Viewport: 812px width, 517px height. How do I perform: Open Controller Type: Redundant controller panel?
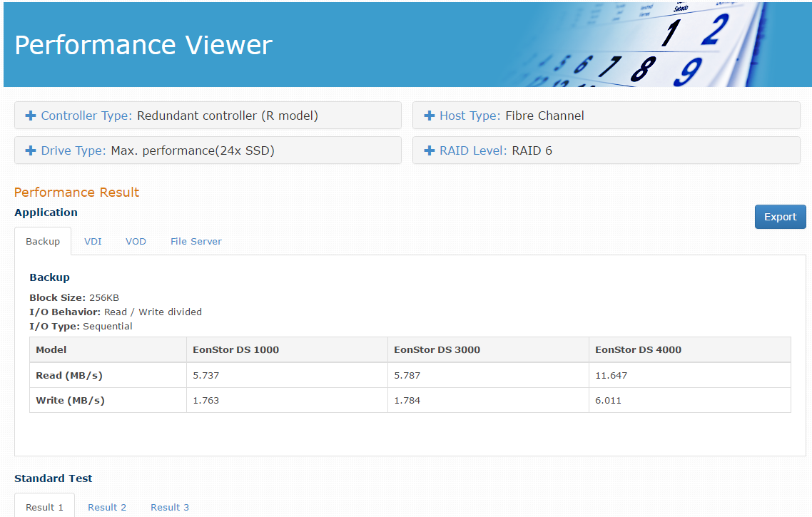(208, 115)
